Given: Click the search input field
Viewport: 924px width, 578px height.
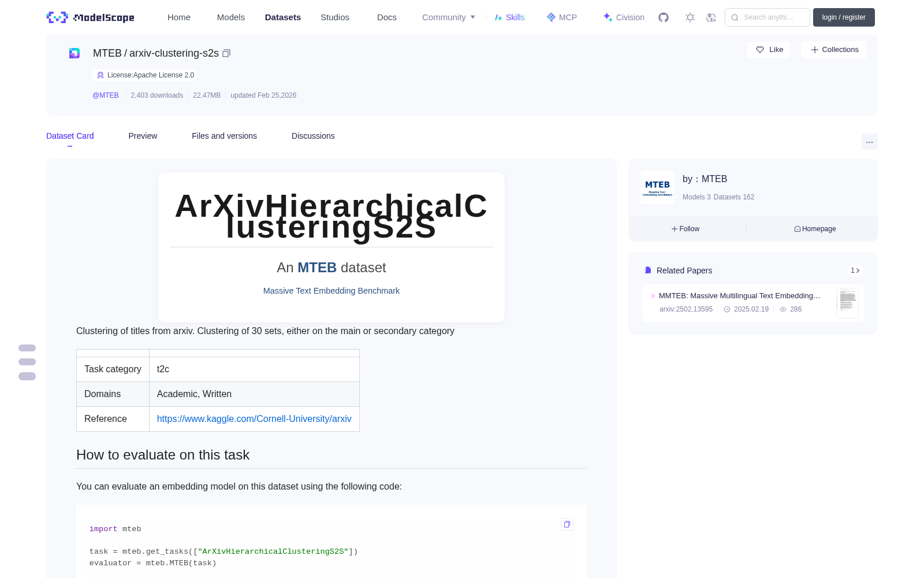Looking at the screenshot, I should [x=767, y=17].
